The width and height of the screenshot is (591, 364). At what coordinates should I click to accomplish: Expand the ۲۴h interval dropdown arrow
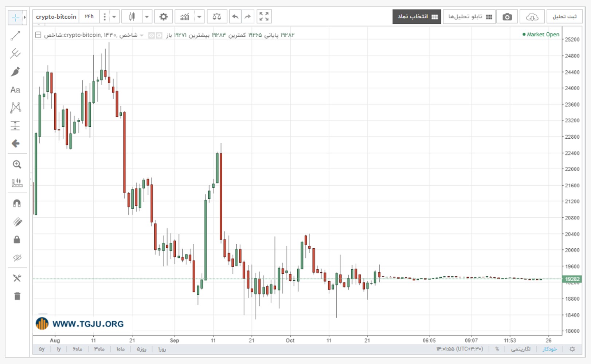(x=114, y=17)
